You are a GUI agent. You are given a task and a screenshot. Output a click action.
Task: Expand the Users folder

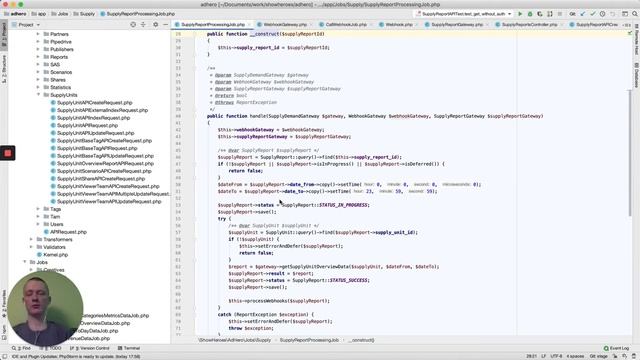[38, 224]
